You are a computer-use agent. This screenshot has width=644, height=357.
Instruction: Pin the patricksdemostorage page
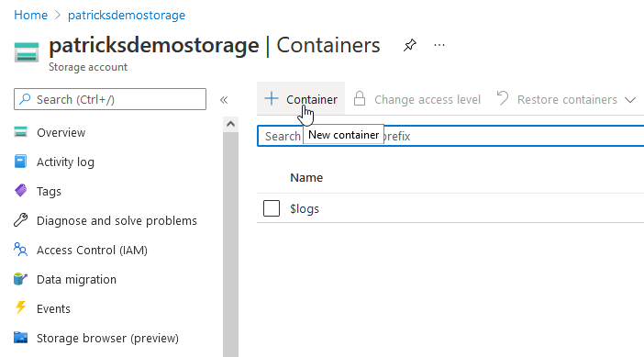pos(409,45)
